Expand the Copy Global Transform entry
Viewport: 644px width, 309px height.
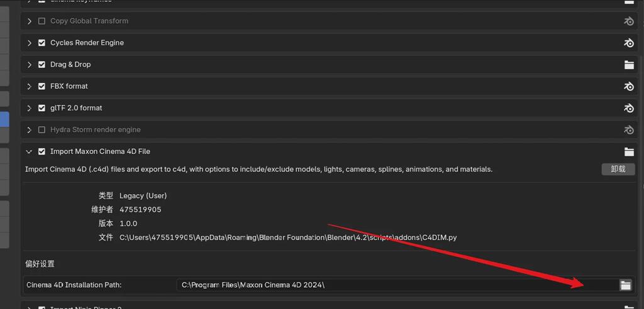pyautogui.click(x=29, y=21)
